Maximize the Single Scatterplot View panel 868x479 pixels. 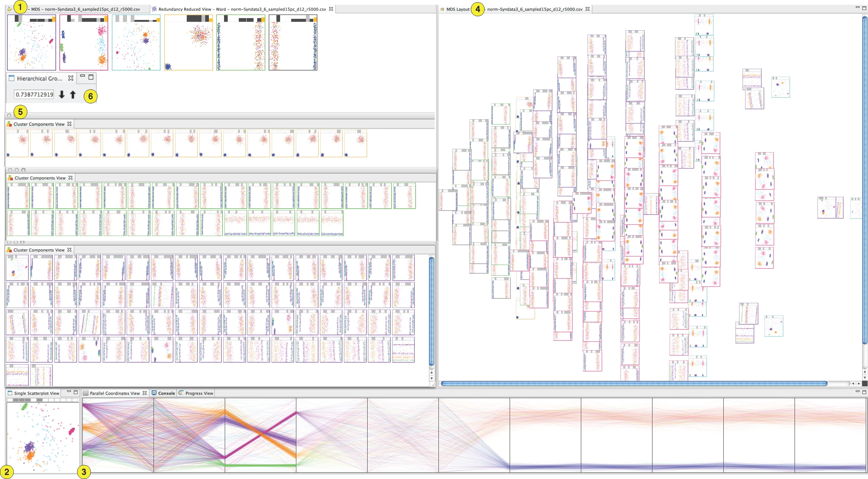coord(76,392)
